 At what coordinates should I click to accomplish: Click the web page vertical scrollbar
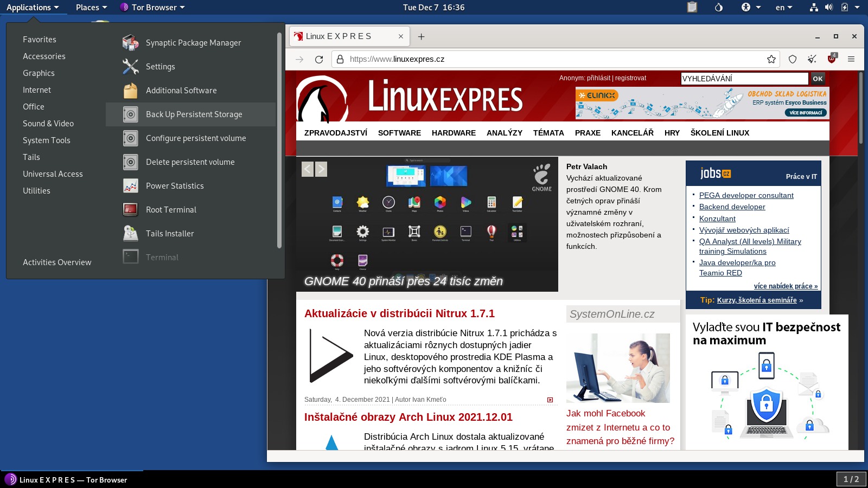[861, 107]
